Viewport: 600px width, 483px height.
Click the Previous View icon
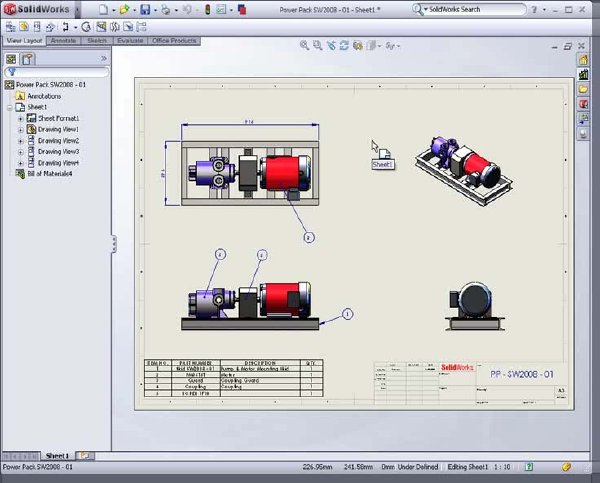[331, 46]
